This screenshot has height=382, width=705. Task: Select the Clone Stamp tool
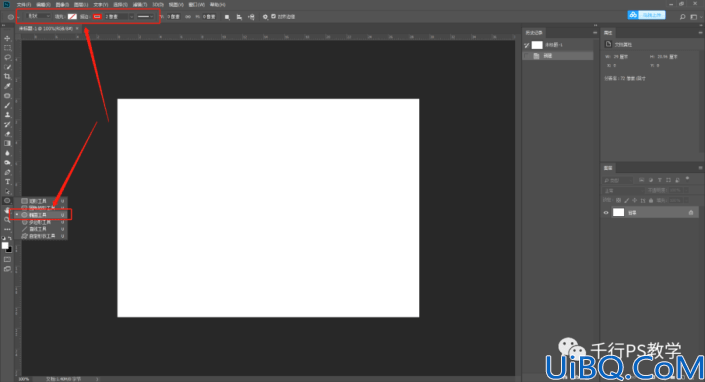pyautogui.click(x=7, y=115)
